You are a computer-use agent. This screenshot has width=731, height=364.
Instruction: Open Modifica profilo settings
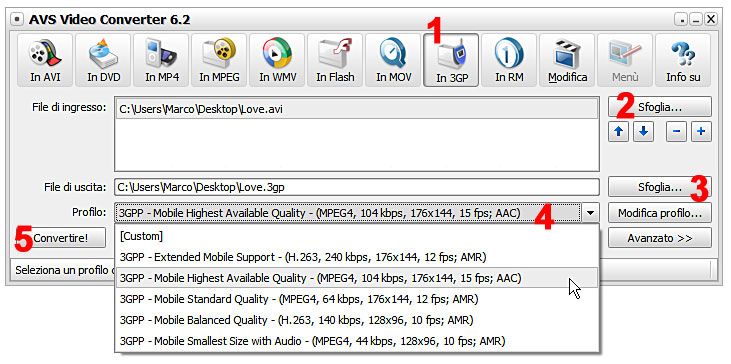point(660,213)
